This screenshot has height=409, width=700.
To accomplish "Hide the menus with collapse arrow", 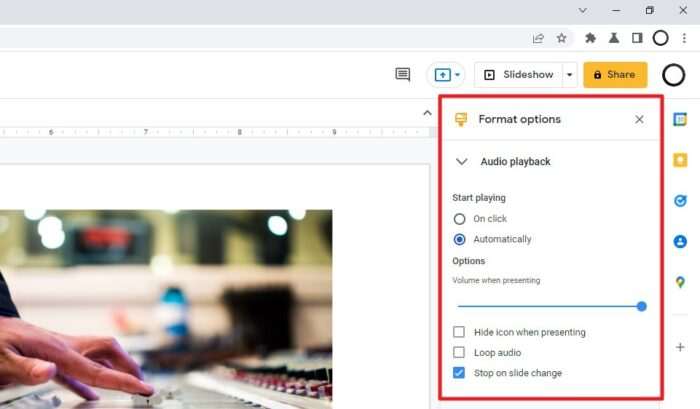I will pyautogui.click(x=427, y=113).
